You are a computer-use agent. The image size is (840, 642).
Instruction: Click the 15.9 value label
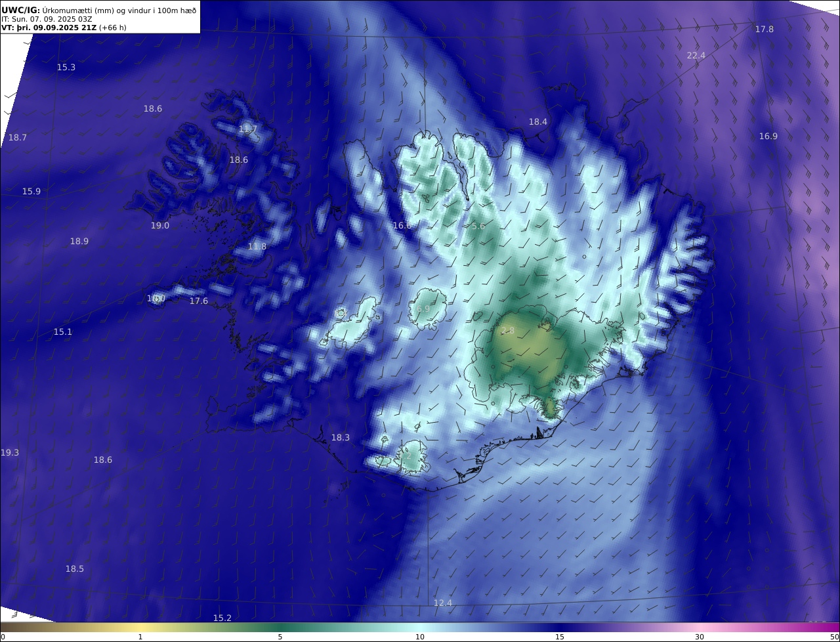(x=31, y=192)
